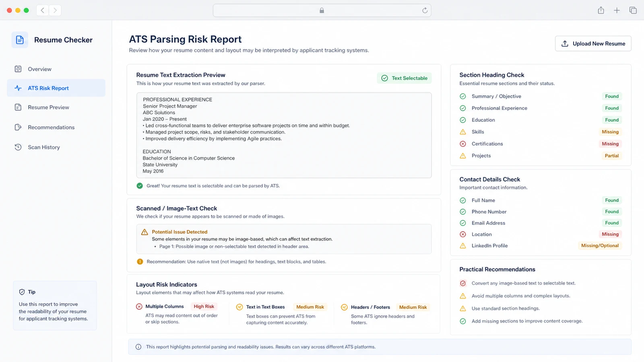Click the ATS Risk Report pulse icon

pyautogui.click(x=18, y=88)
